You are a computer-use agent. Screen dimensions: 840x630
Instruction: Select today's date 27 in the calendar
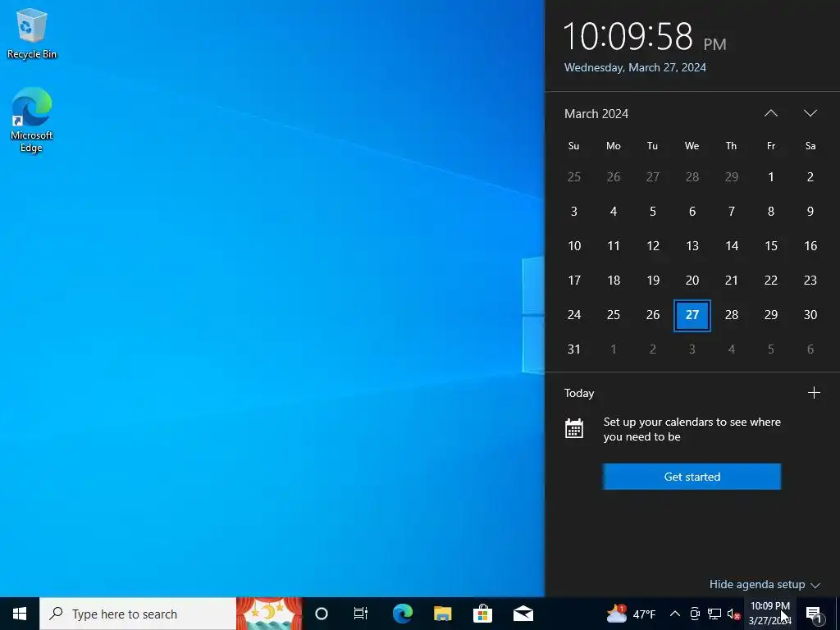[x=692, y=315]
